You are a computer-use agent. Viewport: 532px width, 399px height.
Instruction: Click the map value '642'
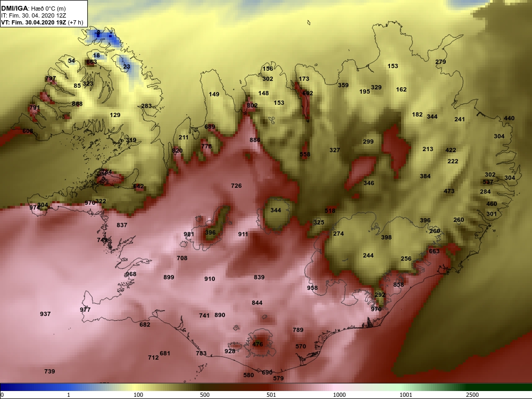click(x=138, y=187)
